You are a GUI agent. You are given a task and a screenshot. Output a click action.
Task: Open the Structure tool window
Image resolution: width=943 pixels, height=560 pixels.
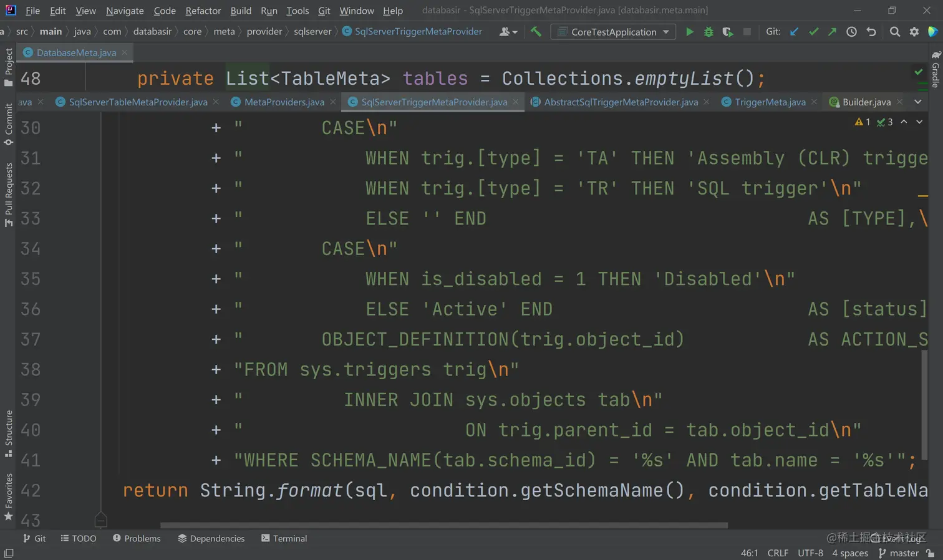9,433
